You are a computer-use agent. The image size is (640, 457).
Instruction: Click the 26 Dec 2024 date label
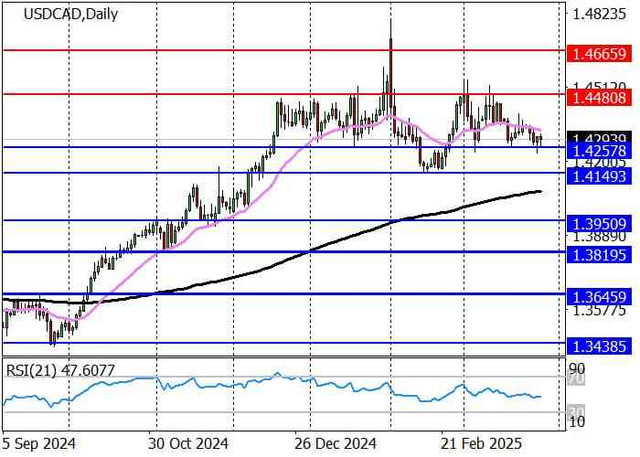click(336, 444)
